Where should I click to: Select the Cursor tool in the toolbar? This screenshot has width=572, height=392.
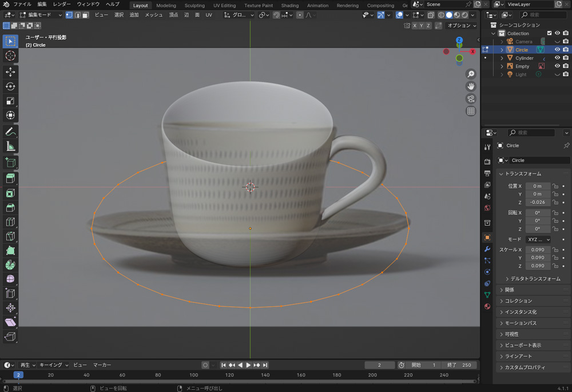(10, 56)
